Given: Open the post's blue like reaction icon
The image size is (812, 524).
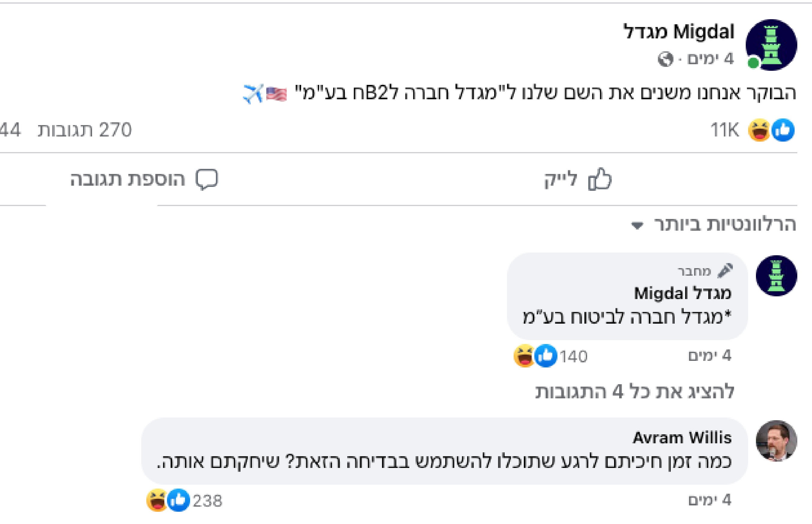Looking at the screenshot, I should [783, 130].
